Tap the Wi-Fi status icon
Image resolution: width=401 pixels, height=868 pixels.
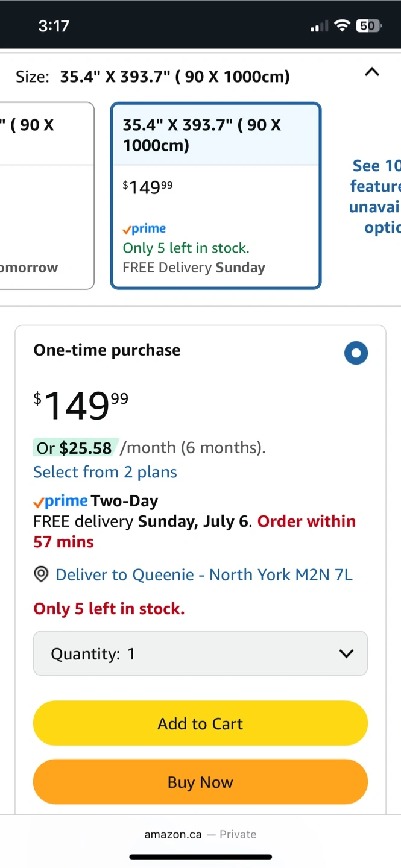(x=342, y=25)
